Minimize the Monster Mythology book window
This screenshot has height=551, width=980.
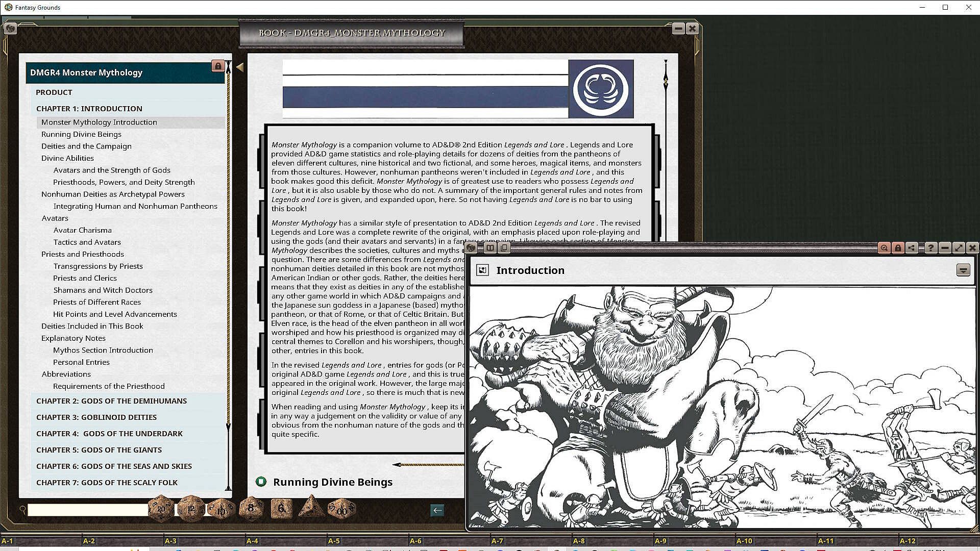pos(678,29)
